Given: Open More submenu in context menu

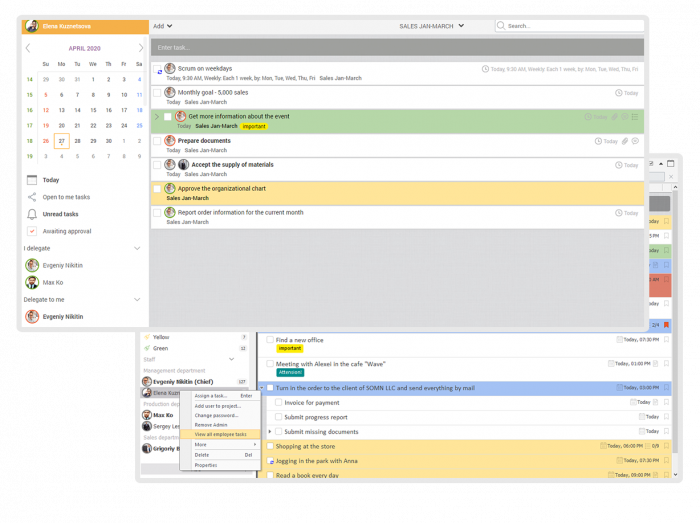Looking at the screenshot, I should 221,444.
